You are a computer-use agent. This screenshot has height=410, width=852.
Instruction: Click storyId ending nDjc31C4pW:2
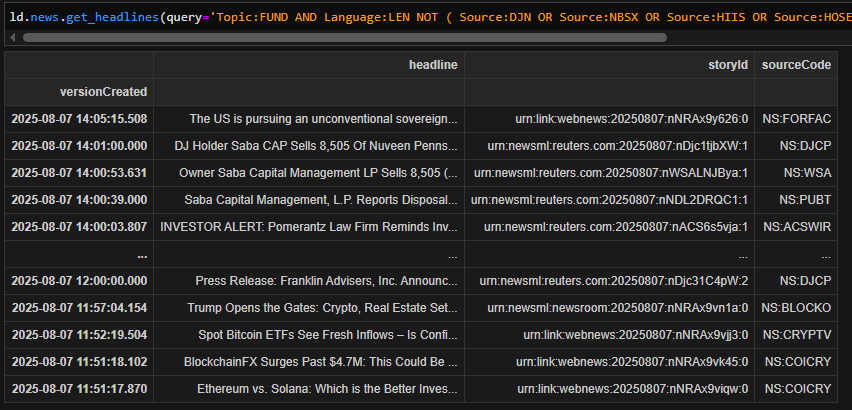[614, 281]
